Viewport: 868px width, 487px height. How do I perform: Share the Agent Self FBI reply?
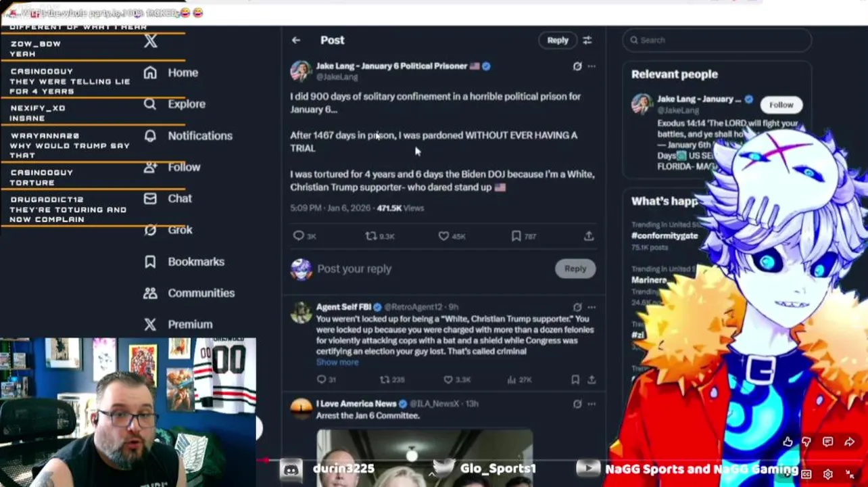pos(592,379)
